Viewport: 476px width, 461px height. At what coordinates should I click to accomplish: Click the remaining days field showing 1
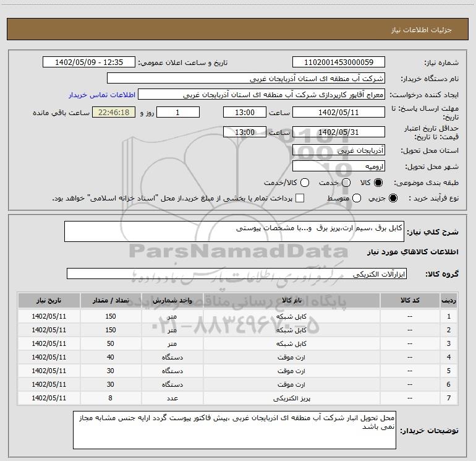pos(178,112)
